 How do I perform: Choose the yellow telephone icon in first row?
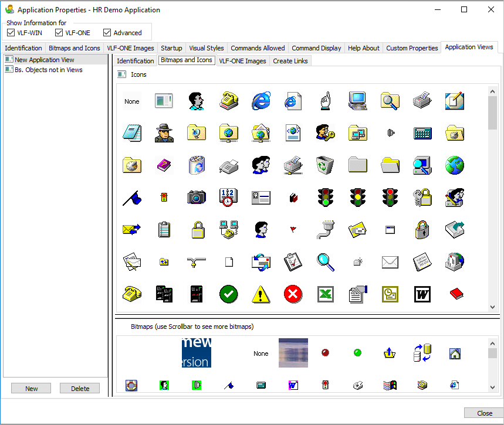pos(229,101)
